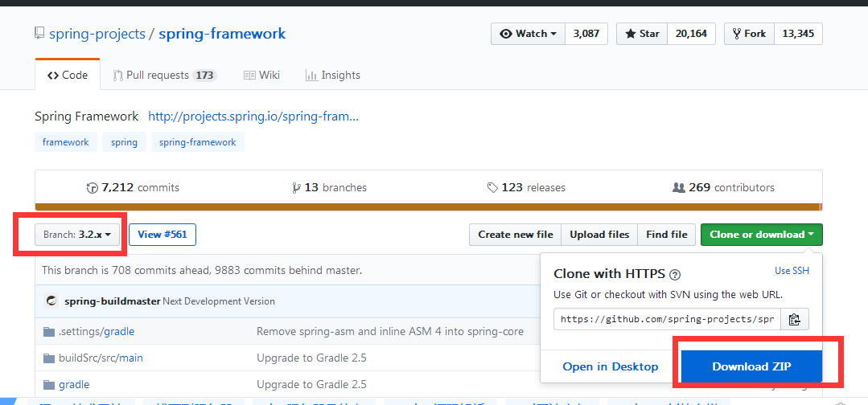Switch to Use SSH

click(x=792, y=271)
